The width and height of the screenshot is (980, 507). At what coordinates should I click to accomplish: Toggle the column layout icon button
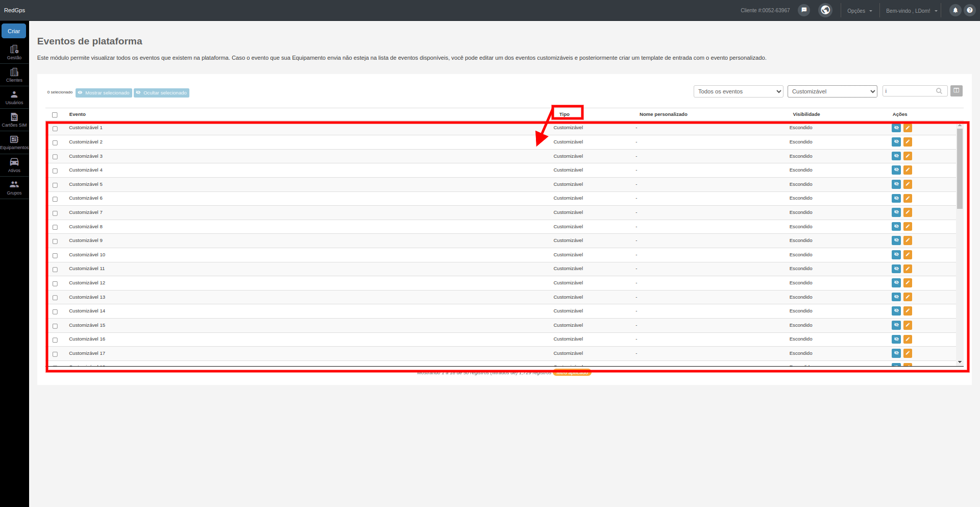click(957, 91)
